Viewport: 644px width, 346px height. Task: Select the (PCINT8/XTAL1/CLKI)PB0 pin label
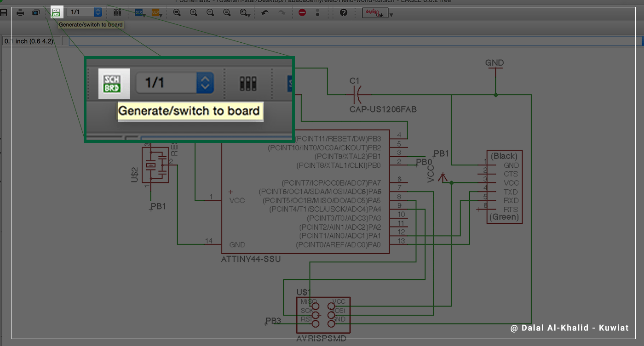click(339, 165)
